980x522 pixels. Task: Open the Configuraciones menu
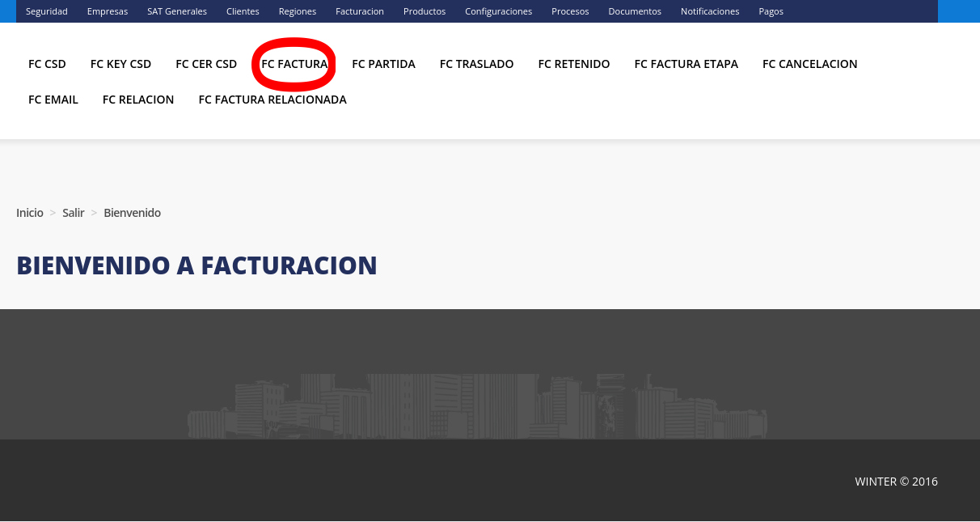(498, 11)
